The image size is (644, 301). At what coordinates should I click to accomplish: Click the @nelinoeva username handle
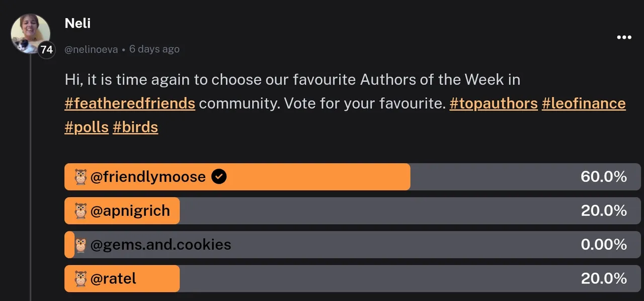(91, 49)
